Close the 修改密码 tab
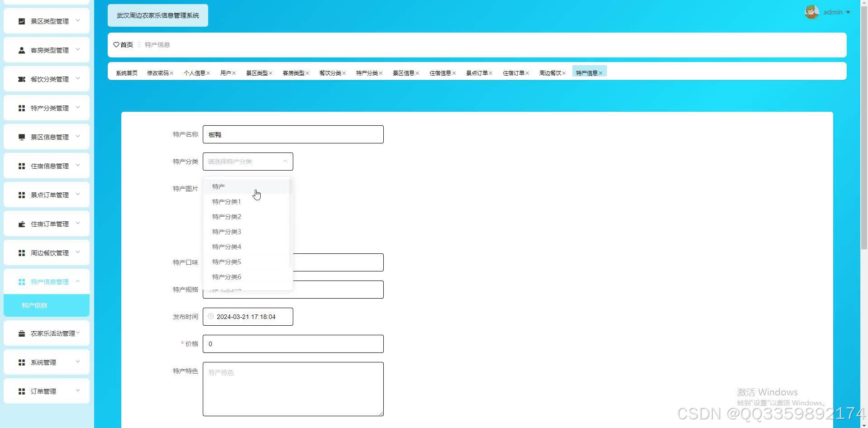This screenshot has height=428, width=868. pyautogui.click(x=172, y=73)
